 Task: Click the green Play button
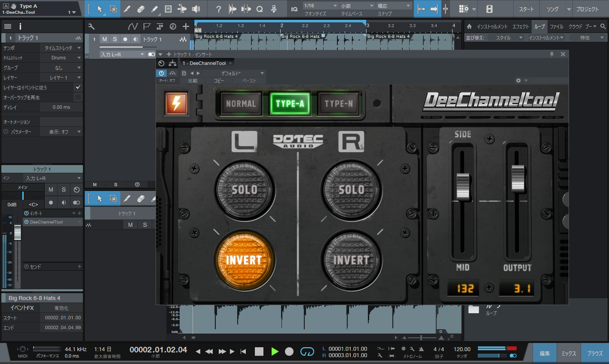click(275, 352)
